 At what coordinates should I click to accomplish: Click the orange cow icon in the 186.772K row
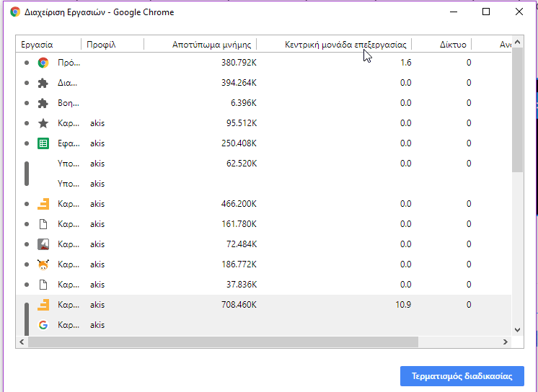coord(43,264)
